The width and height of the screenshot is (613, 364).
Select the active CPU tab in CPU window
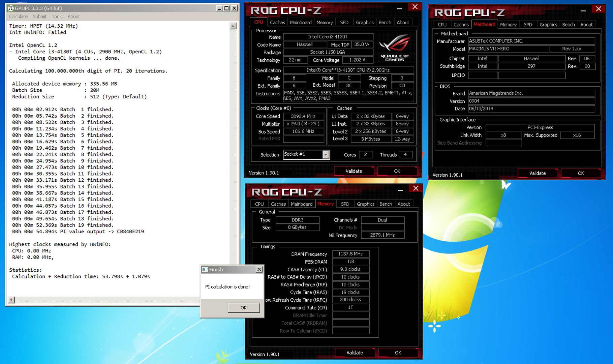coord(258,22)
